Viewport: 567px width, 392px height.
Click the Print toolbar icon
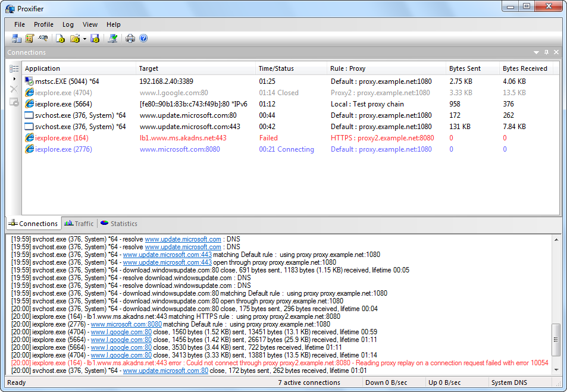click(130, 39)
